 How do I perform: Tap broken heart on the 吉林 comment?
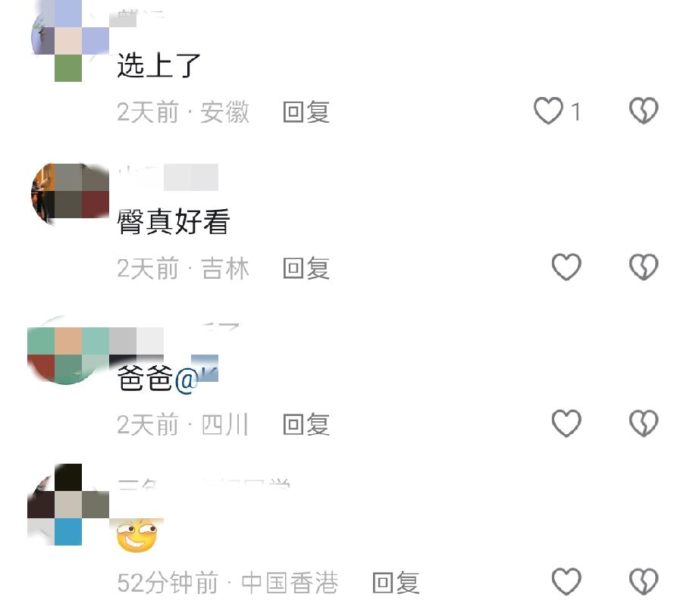[x=644, y=267]
